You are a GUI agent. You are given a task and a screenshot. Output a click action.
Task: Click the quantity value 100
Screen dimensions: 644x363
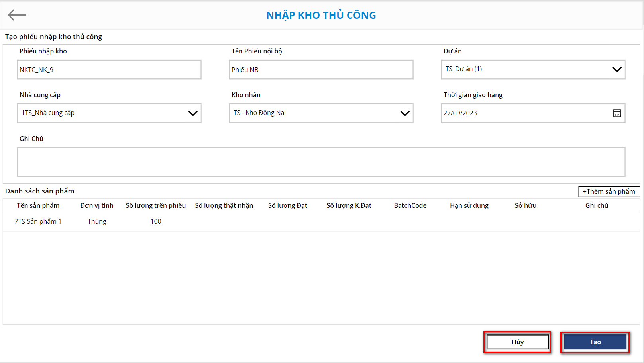156,222
